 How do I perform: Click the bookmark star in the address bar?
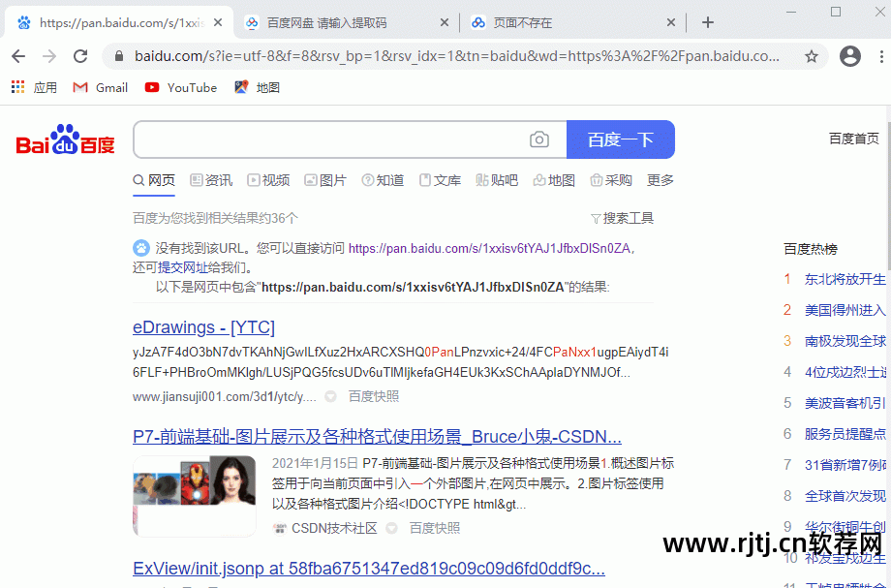click(x=812, y=56)
